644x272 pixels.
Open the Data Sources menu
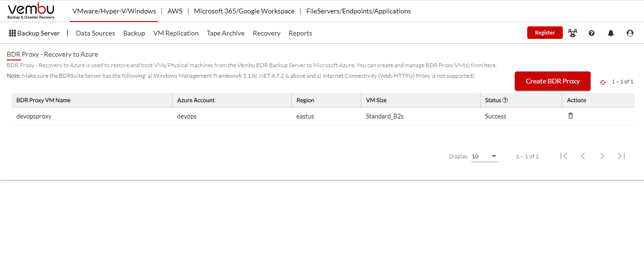click(x=96, y=33)
